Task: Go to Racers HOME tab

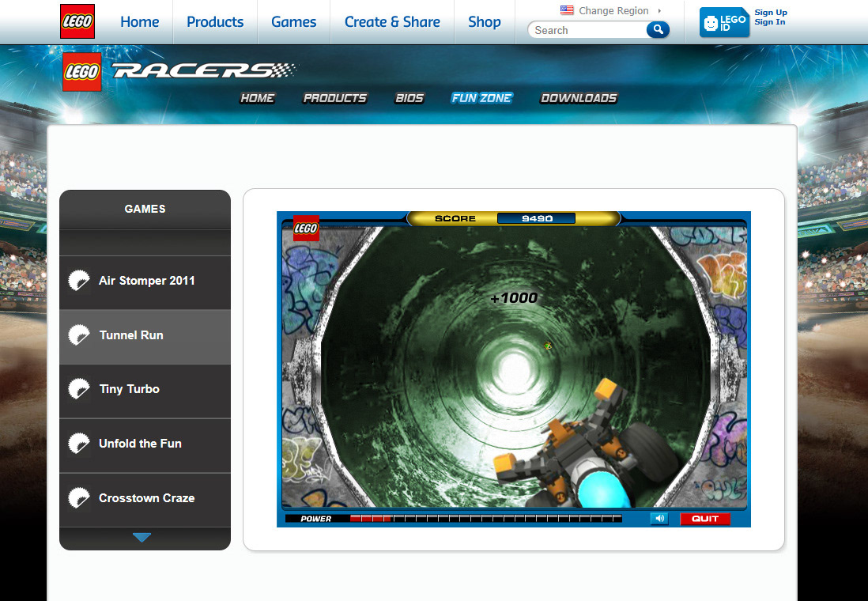Action: [x=258, y=98]
